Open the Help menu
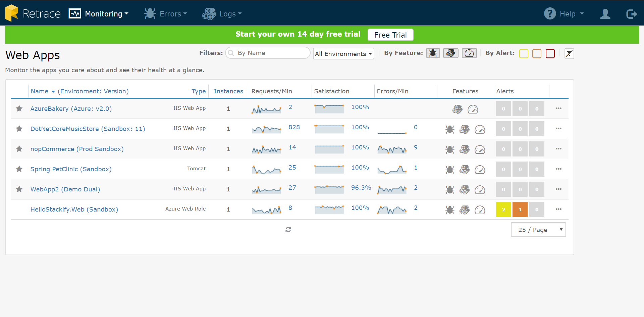Screen dimensions: 644x317 [x=564, y=14]
